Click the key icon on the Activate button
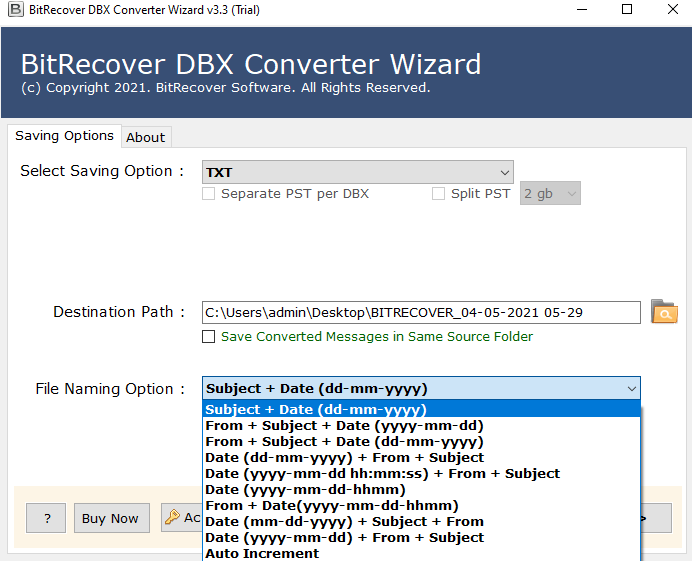The width and height of the screenshot is (692, 561). click(172, 517)
